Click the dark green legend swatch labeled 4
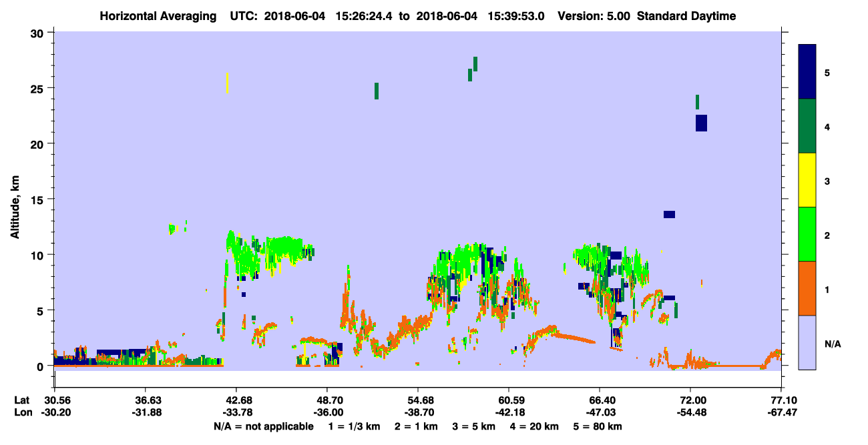Viewport: 868px width, 445px height. pyautogui.click(x=807, y=126)
